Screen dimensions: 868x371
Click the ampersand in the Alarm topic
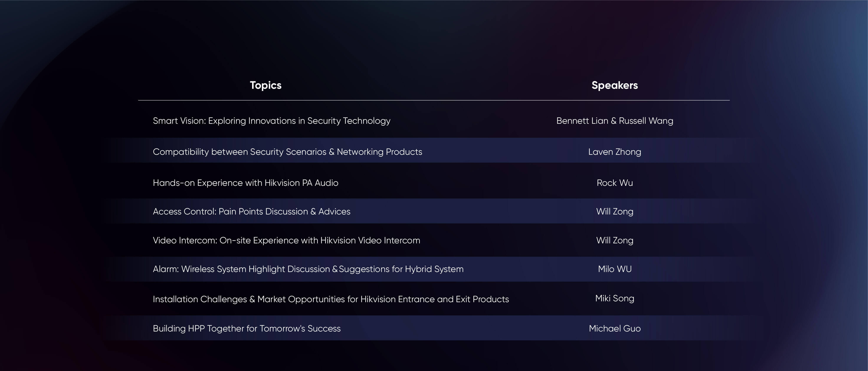[x=335, y=269]
